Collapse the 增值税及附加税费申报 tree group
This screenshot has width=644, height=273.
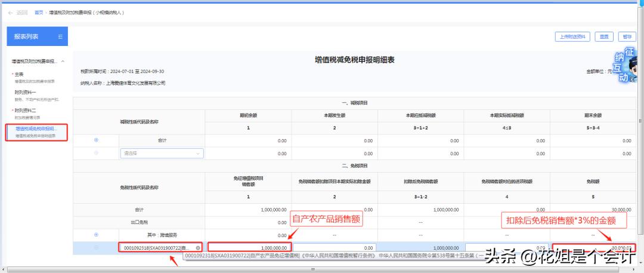pyautogui.click(x=63, y=62)
